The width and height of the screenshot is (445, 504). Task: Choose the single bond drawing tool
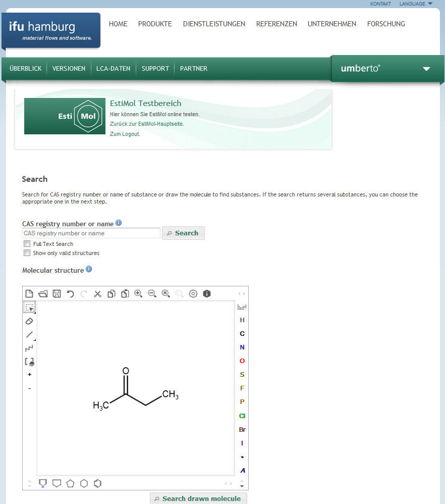click(x=29, y=335)
